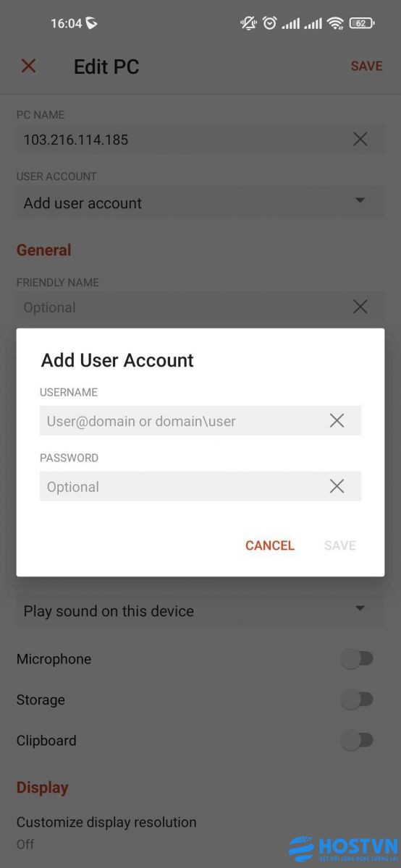
Task: Tap the battery indicator icon
Action: click(x=362, y=23)
